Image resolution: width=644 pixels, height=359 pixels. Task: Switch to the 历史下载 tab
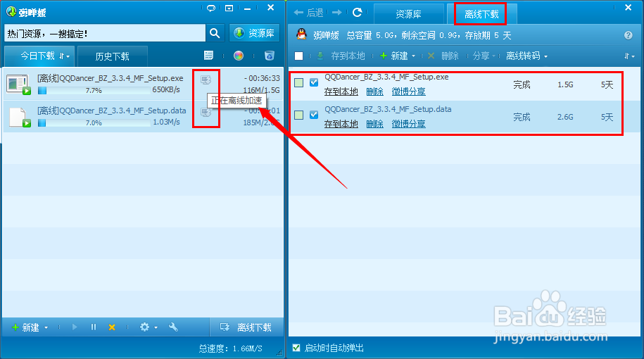click(112, 56)
